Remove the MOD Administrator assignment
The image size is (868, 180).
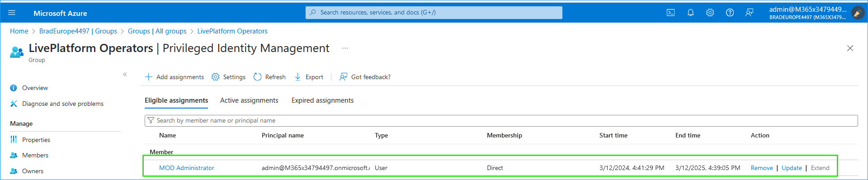coord(762,168)
